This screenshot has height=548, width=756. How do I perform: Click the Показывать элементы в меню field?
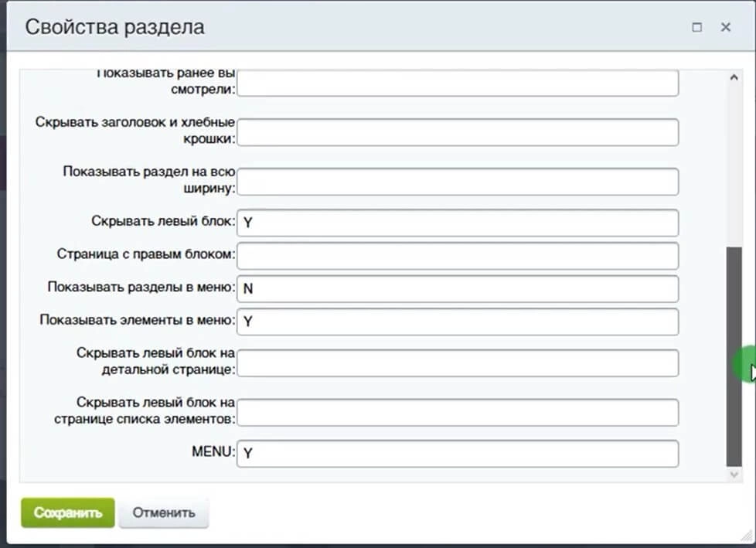pyautogui.click(x=458, y=322)
